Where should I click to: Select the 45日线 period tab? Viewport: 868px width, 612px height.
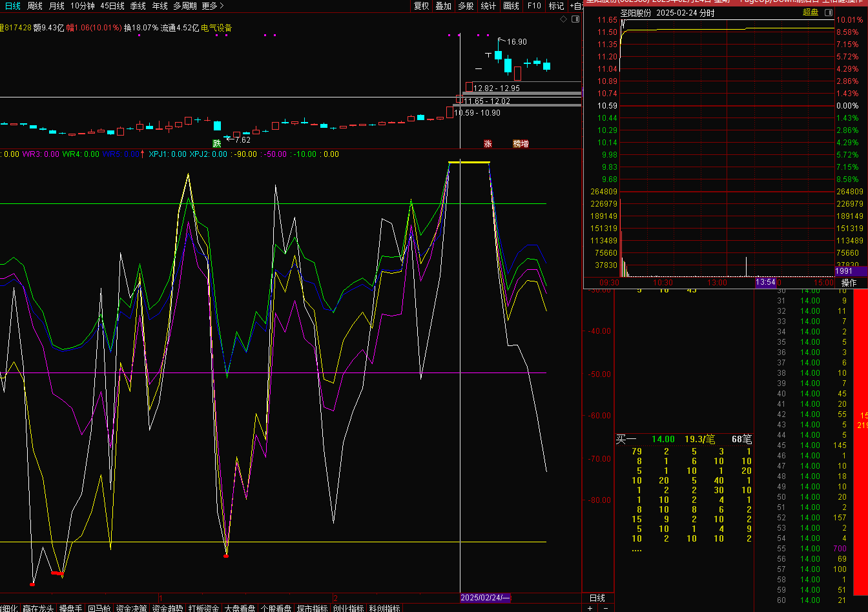point(112,6)
